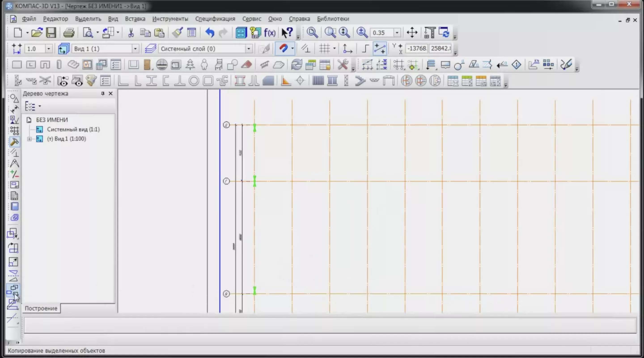Click the Copy selected objects sidebar icon
Screen dimensions: 644x358
(x=13, y=290)
